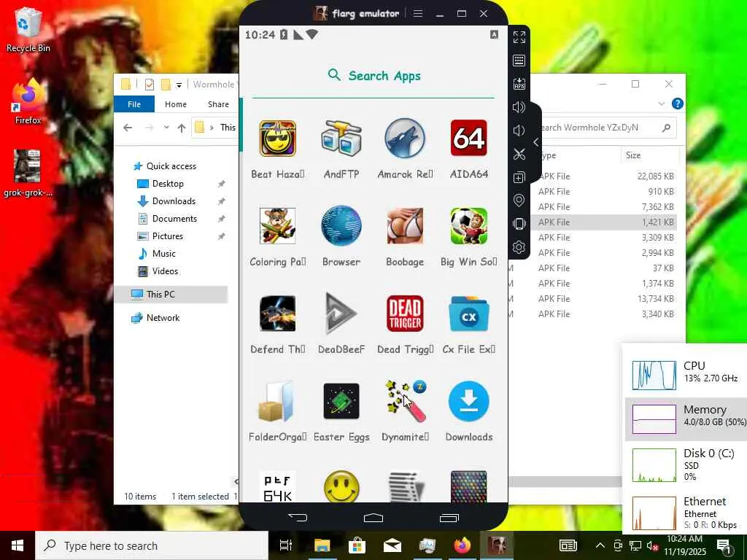This screenshot has width=747, height=560.
Task: Click the install APK sidebar icon
Action: [519, 84]
